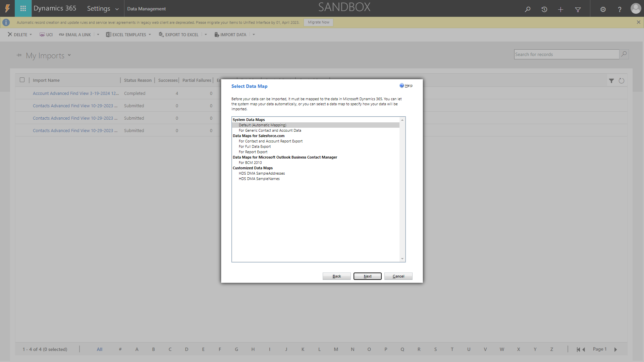Click into Search for records field

pos(567,54)
